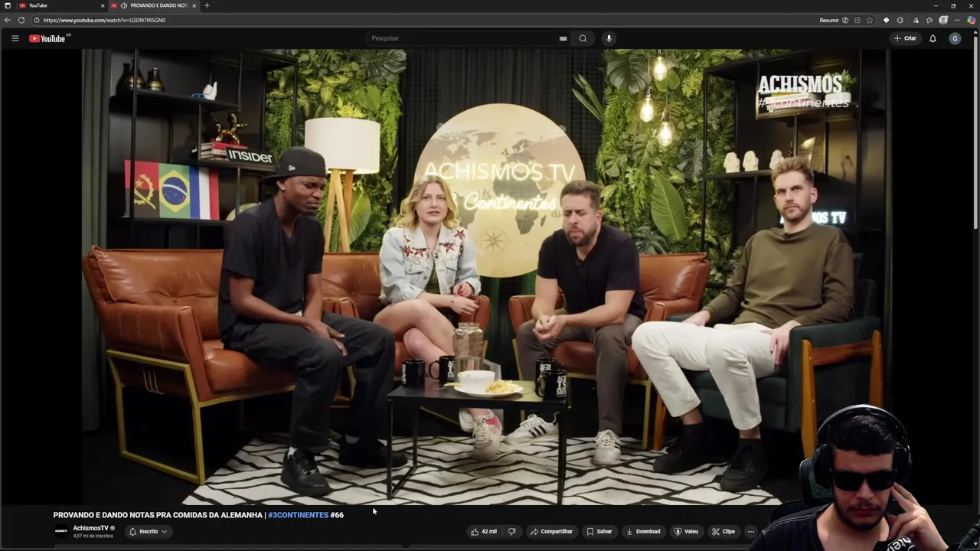Like the video with 42 mil likes
The width and height of the screenshot is (980, 551).
coord(484,531)
